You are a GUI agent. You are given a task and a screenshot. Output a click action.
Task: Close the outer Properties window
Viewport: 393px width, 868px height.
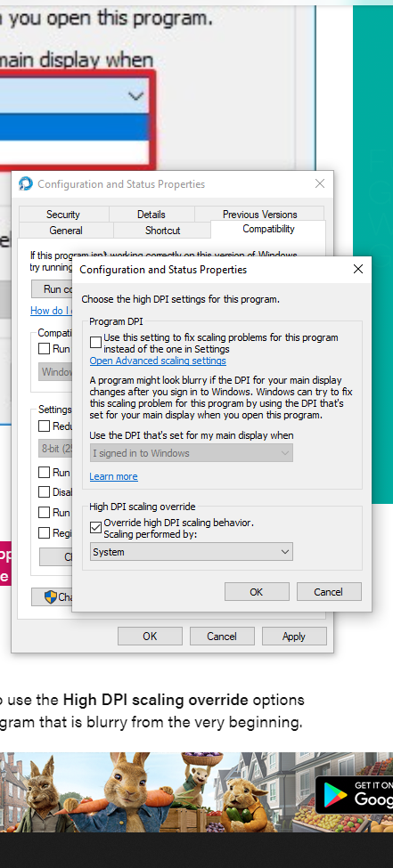tap(320, 183)
